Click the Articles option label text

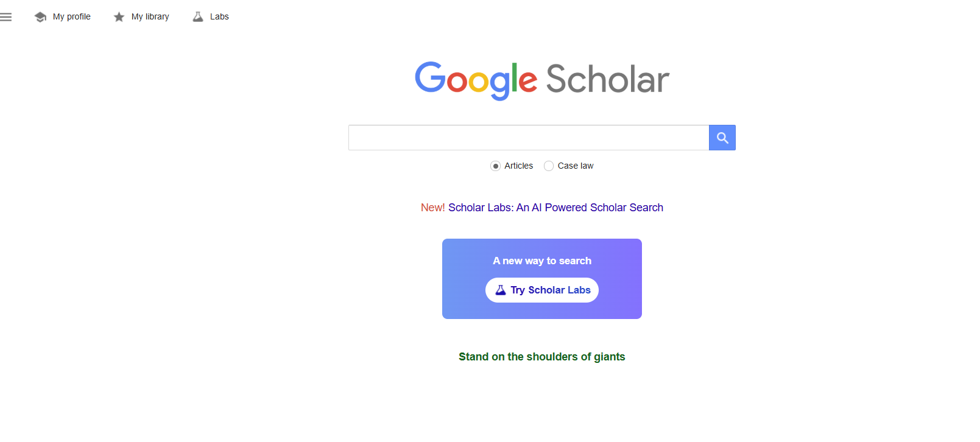point(518,166)
